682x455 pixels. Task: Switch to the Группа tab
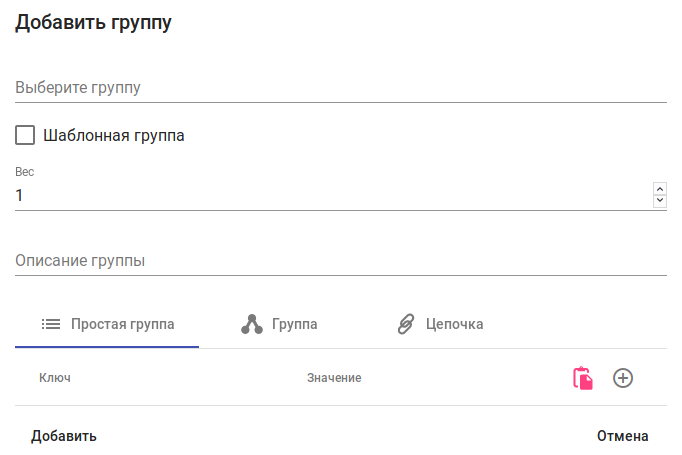[x=294, y=324]
